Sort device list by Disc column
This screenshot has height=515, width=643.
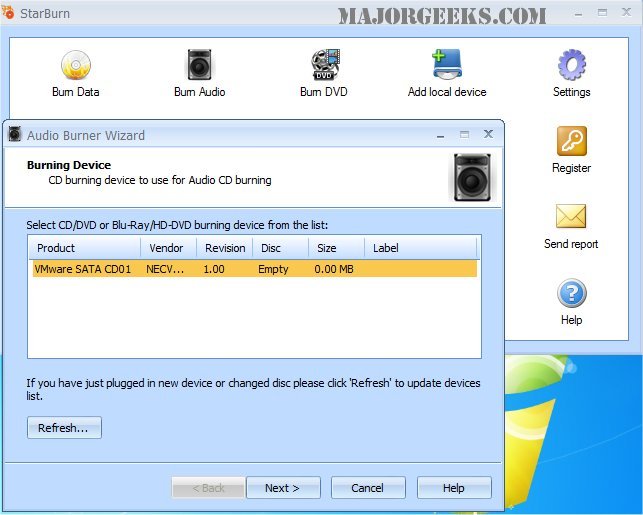tap(280, 248)
